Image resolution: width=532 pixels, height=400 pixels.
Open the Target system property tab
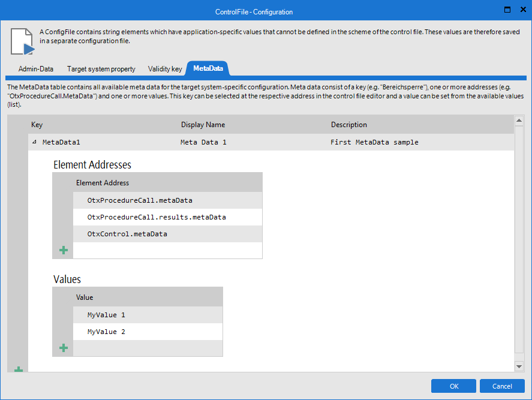(101, 69)
